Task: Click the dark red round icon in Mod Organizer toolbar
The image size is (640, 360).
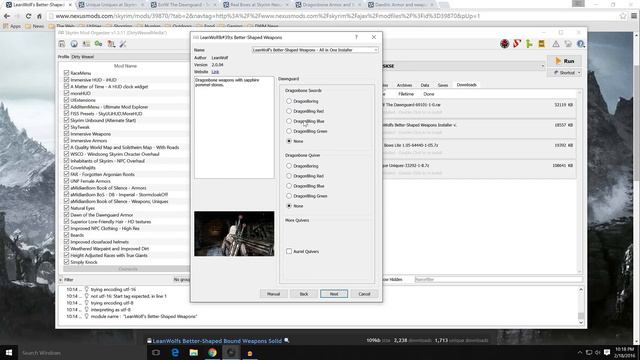Action: tap(504, 44)
